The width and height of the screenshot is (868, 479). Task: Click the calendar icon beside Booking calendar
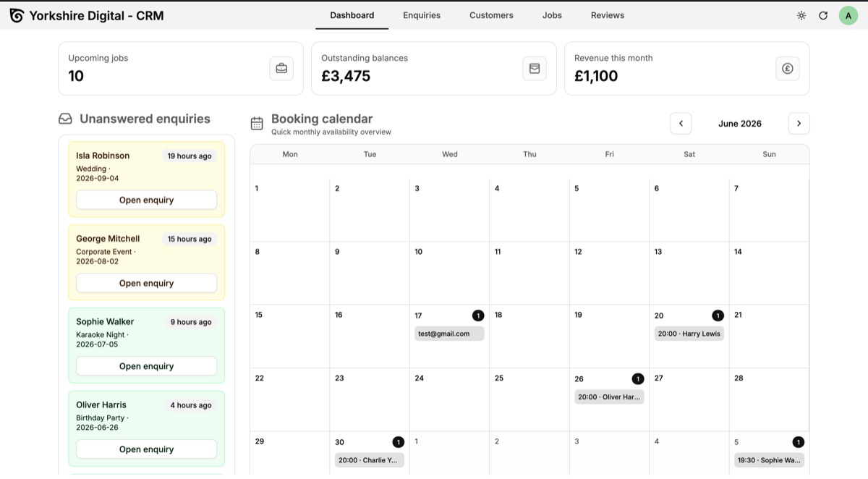[x=257, y=124]
